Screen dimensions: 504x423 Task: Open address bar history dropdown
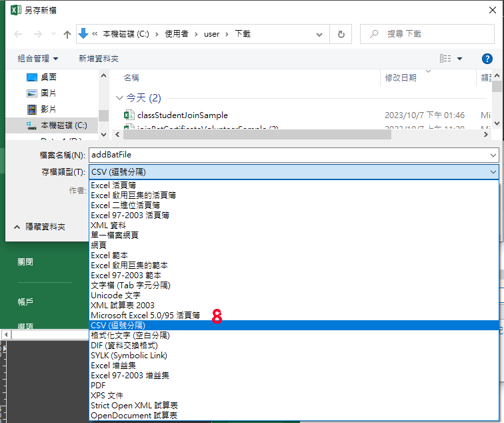coord(319,34)
